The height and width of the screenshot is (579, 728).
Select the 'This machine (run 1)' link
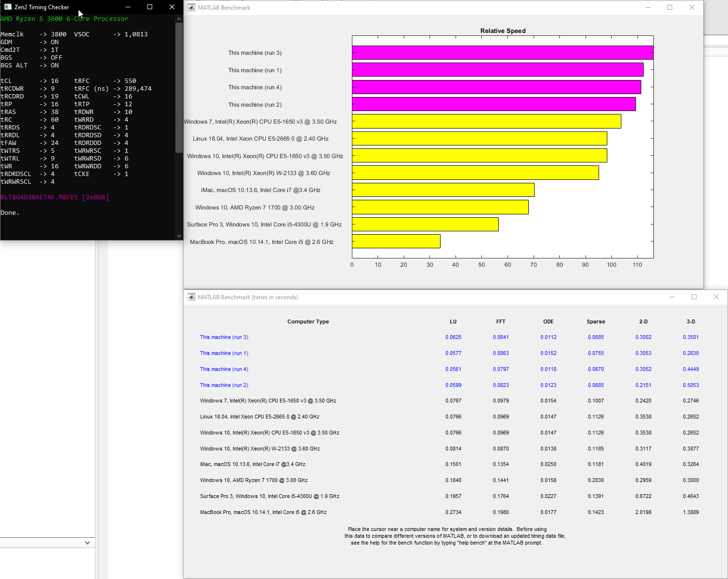coord(224,353)
